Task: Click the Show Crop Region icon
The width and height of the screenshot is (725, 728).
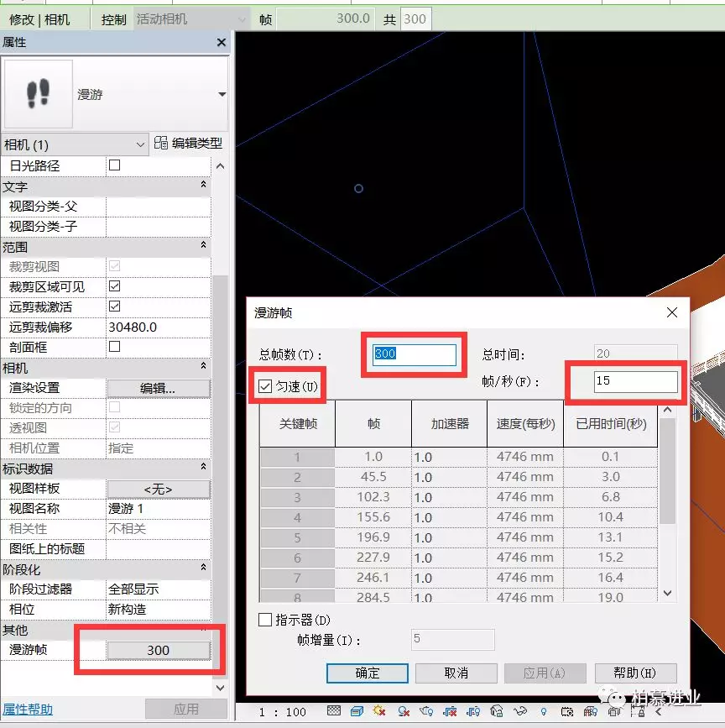Action: tap(473, 711)
